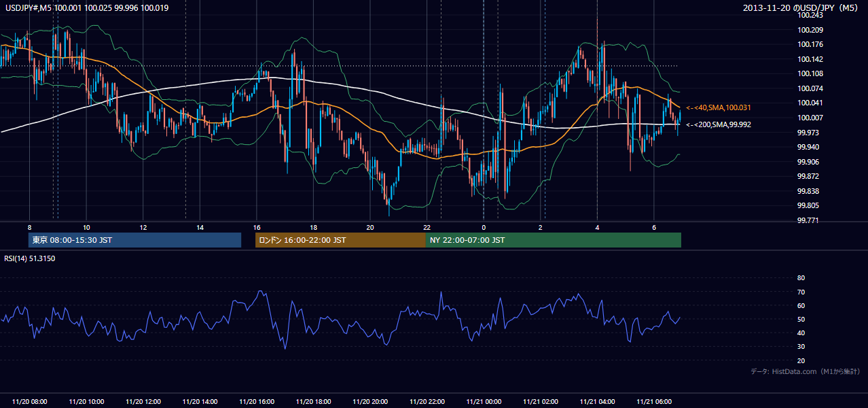
Task: Click the RSI(14) 51.3150 indicator label
Action: point(30,258)
